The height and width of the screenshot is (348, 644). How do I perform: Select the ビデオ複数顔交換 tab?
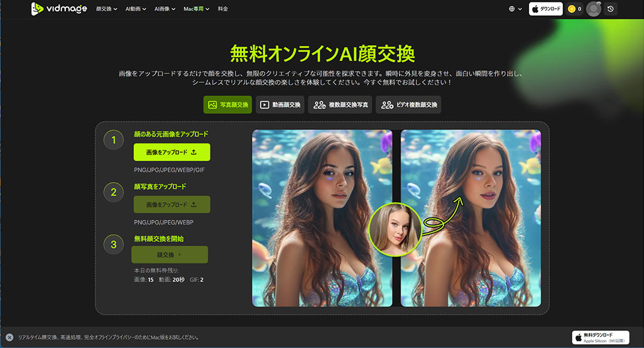408,105
